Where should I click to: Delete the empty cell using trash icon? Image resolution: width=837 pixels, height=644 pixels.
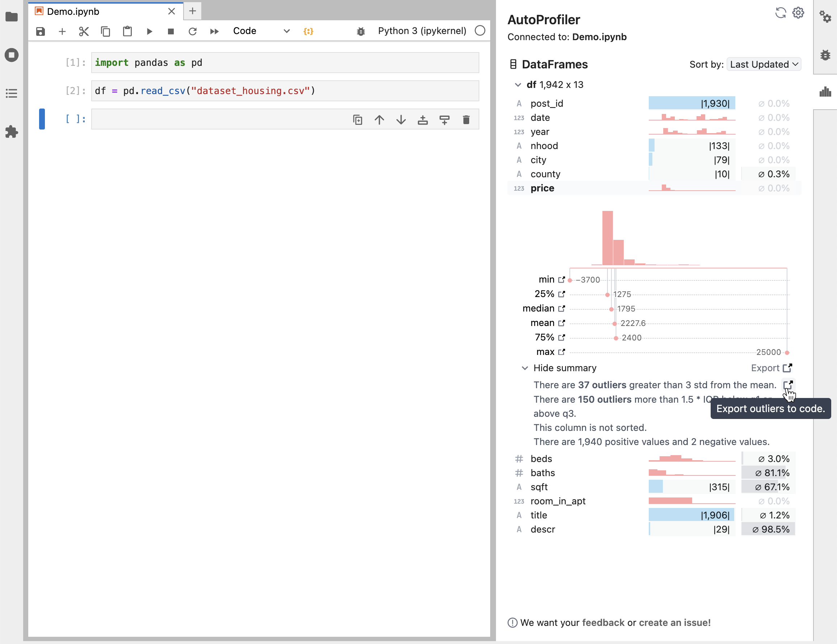tap(466, 119)
